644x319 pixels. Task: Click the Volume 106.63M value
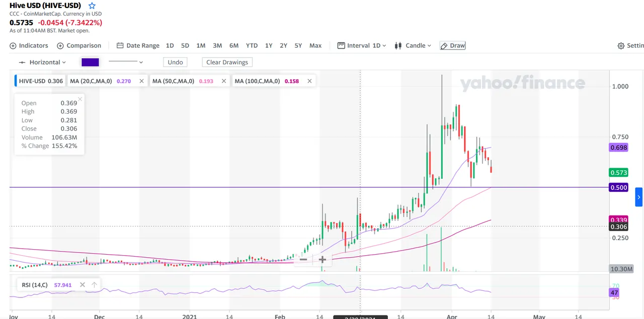tap(64, 137)
